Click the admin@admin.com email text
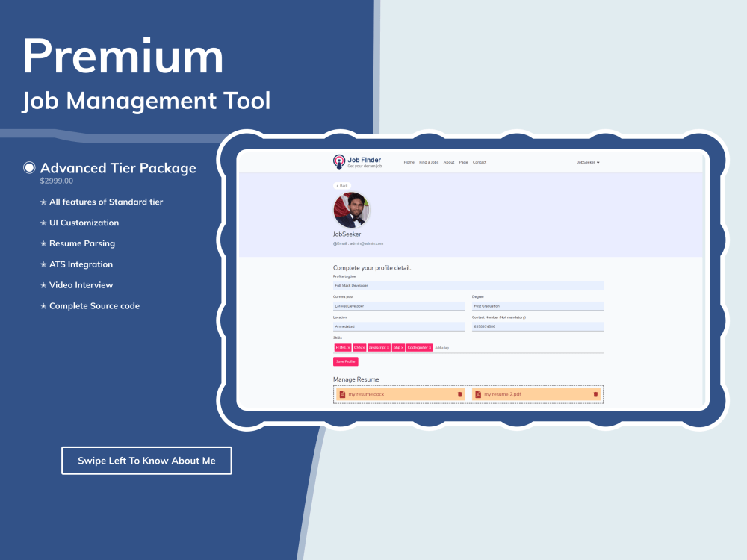 pyautogui.click(x=366, y=243)
